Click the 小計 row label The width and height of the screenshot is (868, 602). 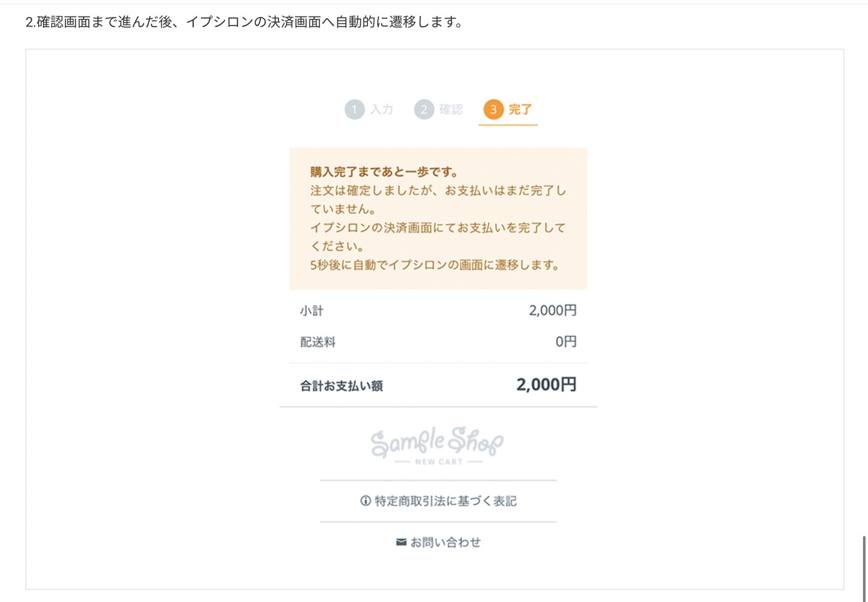click(311, 311)
